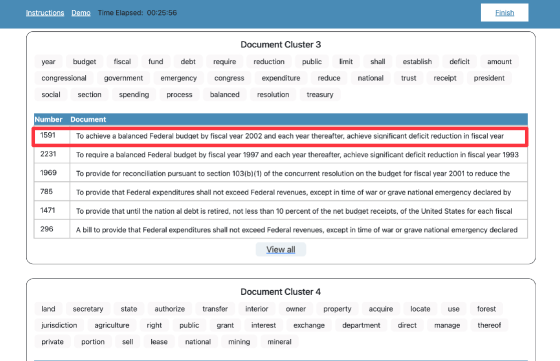Viewport: 560px width, 361px height.
Task: Click the 'year' keyword chip in Cluster 3
Action: (x=48, y=61)
